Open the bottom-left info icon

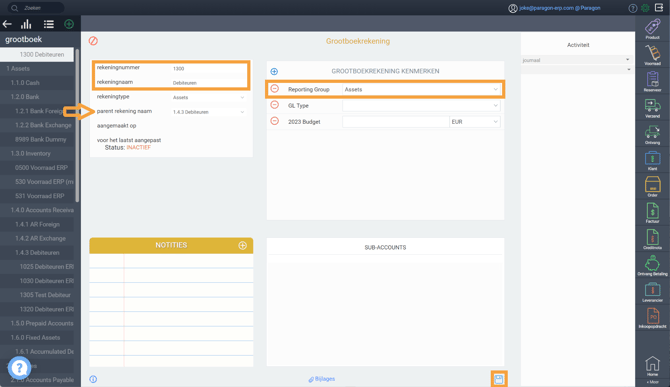click(93, 379)
